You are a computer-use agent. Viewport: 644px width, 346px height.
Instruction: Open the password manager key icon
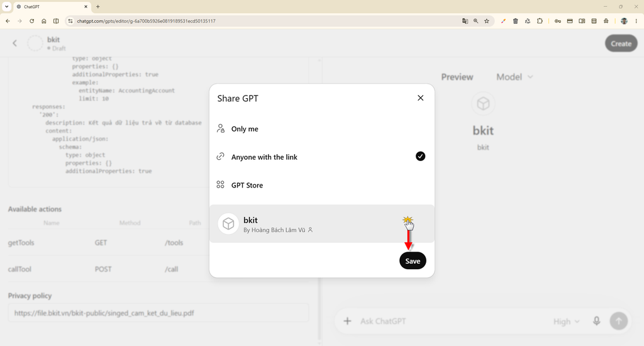pos(558,21)
